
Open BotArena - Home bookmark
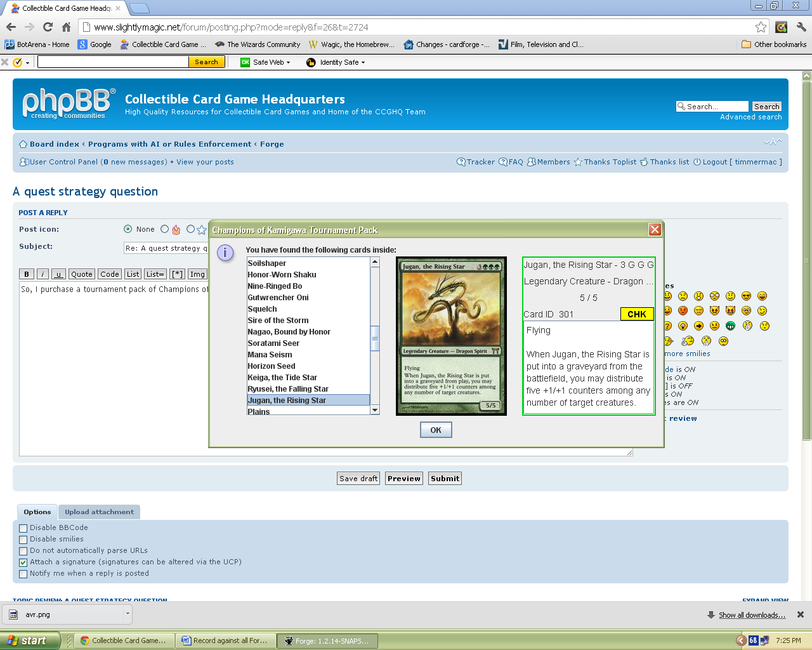[x=37, y=44]
